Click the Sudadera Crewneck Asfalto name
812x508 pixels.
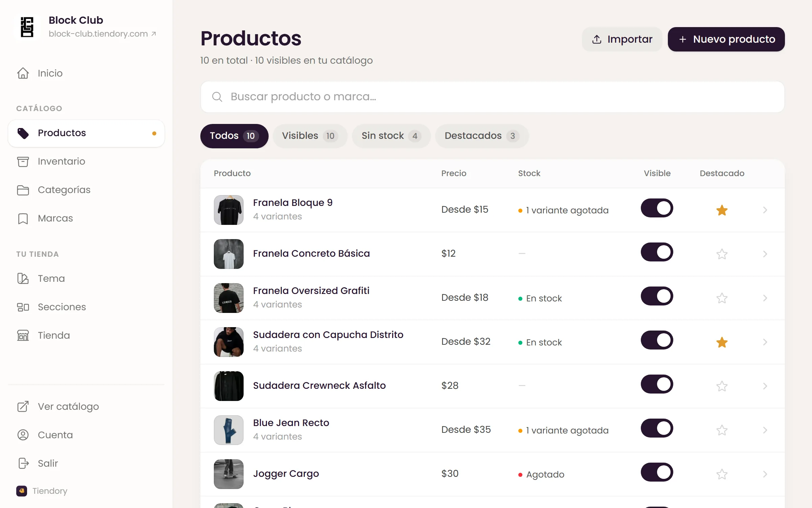(x=319, y=385)
